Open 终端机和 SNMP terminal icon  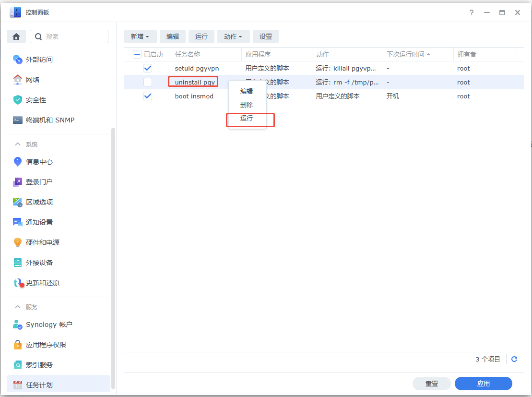18,120
